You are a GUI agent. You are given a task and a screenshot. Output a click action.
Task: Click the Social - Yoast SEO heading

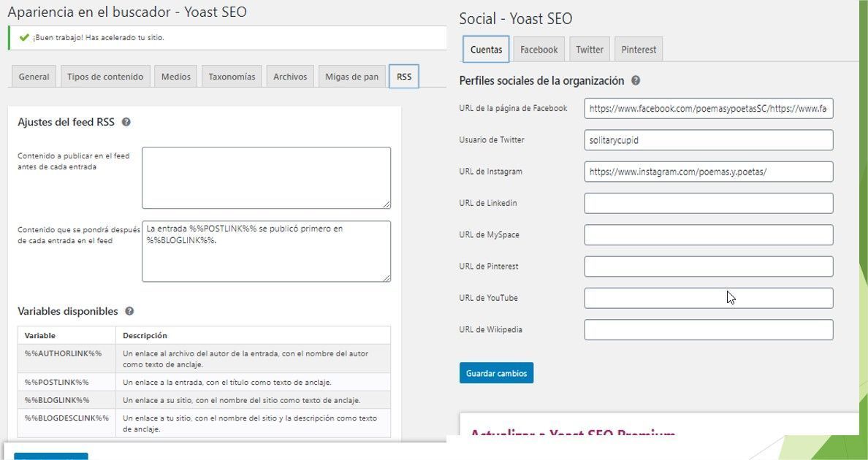515,18
